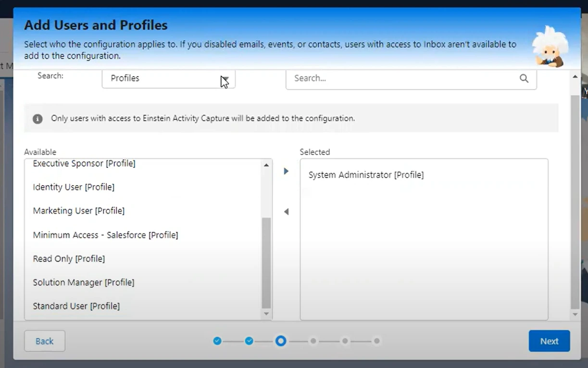Click the fifth progress step dot

(x=345, y=341)
